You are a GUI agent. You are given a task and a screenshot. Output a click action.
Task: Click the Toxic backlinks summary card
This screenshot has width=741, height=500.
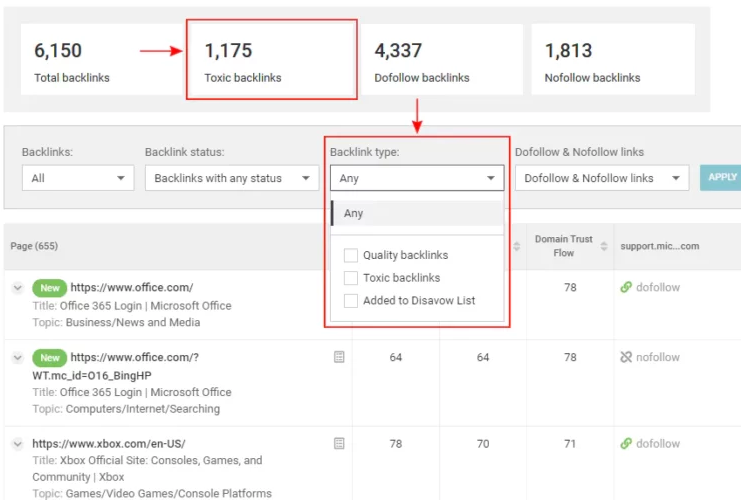[x=271, y=61]
